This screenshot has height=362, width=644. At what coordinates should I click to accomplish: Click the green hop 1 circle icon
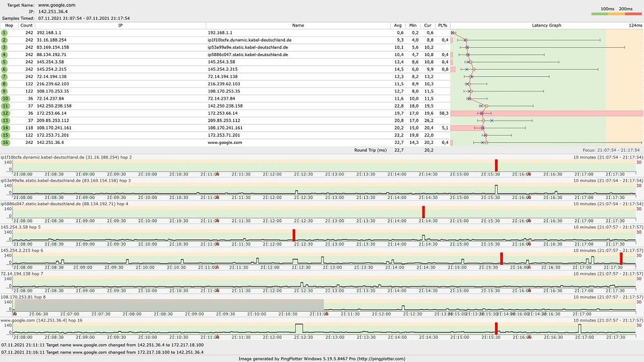pos(5,33)
